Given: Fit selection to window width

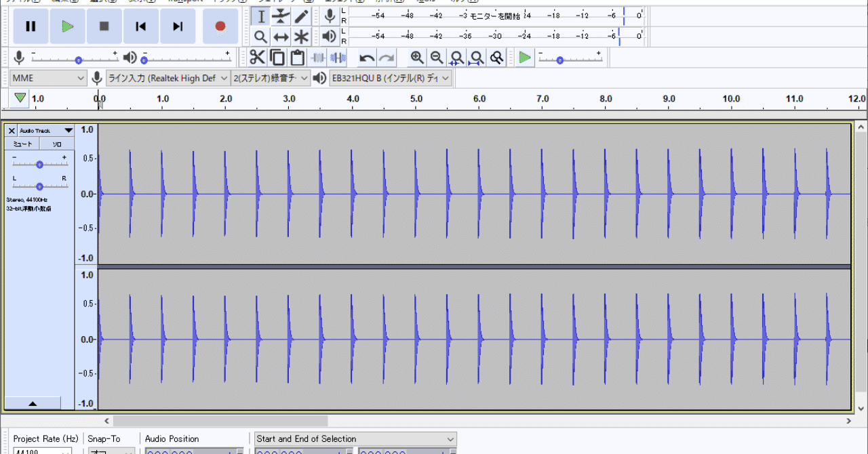Looking at the screenshot, I should (x=457, y=58).
